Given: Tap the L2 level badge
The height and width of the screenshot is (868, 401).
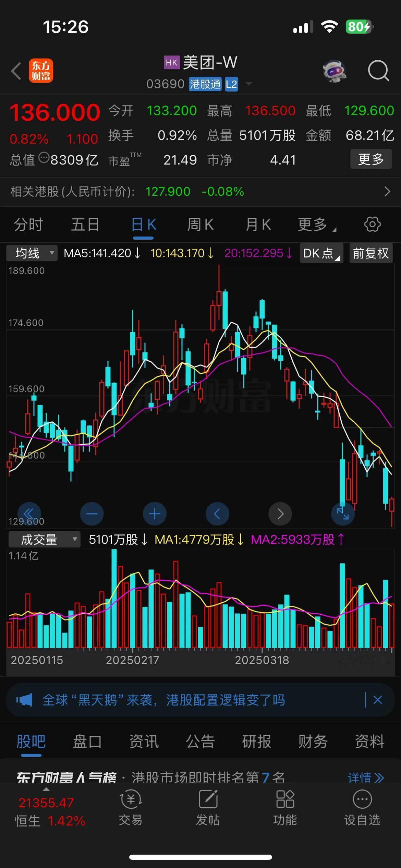Looking at the screenshot, I should 231,84.
